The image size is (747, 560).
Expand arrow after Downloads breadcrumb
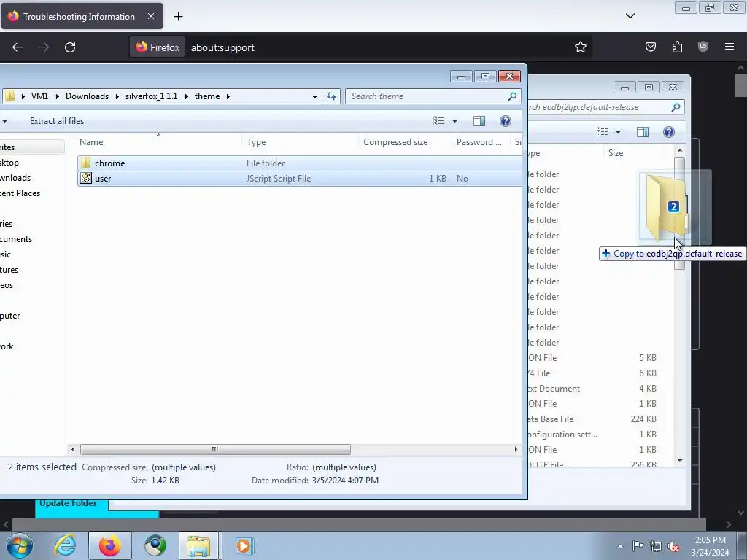(117, 97)
